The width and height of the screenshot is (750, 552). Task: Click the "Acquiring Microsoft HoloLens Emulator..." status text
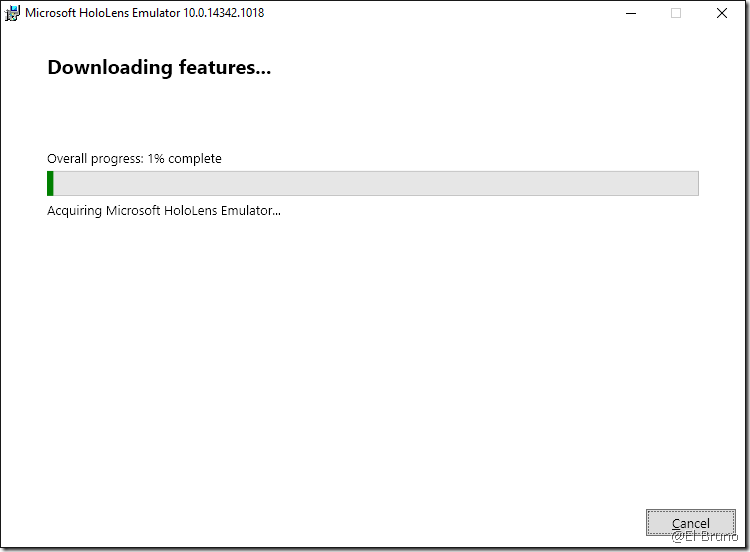tap(164, 211)
